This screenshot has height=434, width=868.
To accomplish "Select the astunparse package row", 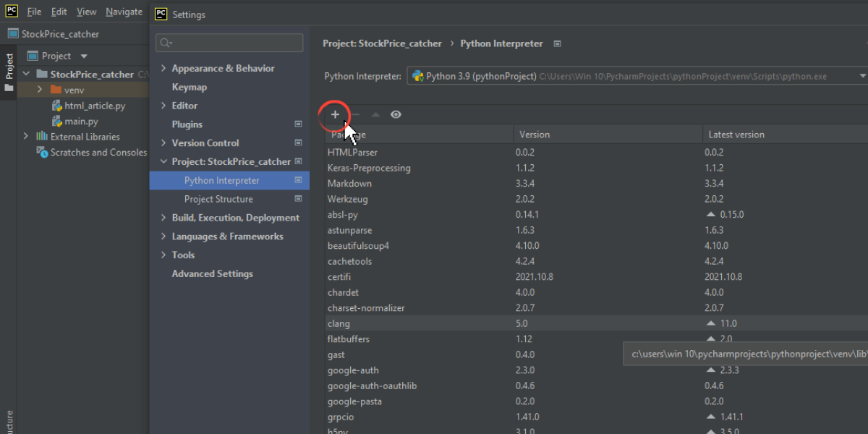I will pyautogui.click(x=596, y=230).
